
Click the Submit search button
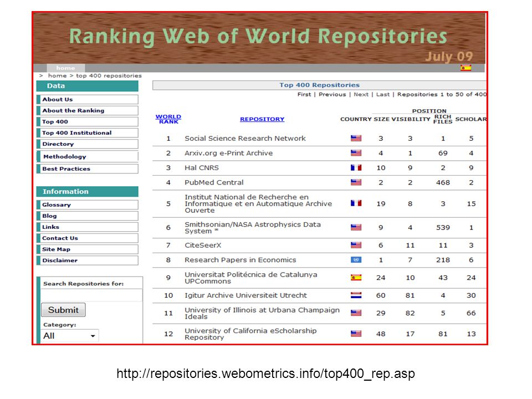point(63,310)
